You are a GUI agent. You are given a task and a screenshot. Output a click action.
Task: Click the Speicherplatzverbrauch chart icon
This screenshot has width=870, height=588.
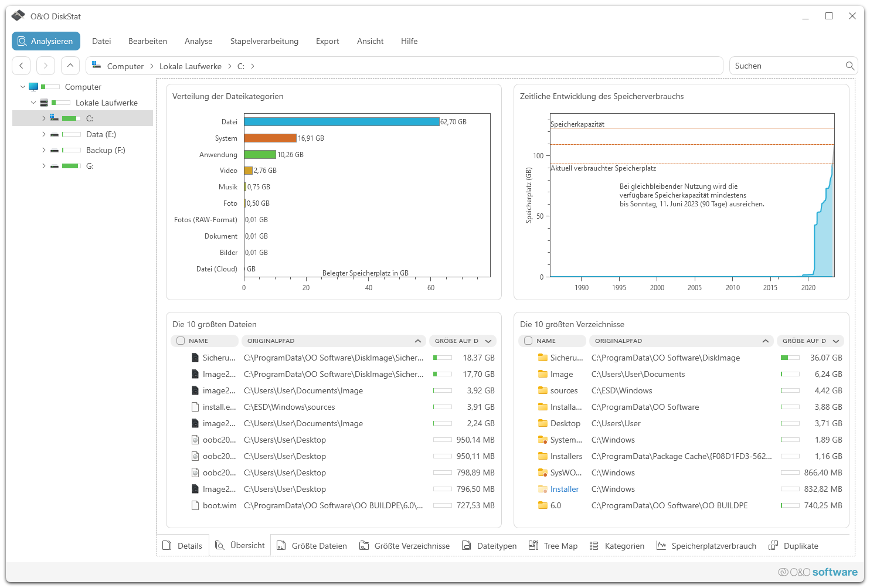coord(661,545)
